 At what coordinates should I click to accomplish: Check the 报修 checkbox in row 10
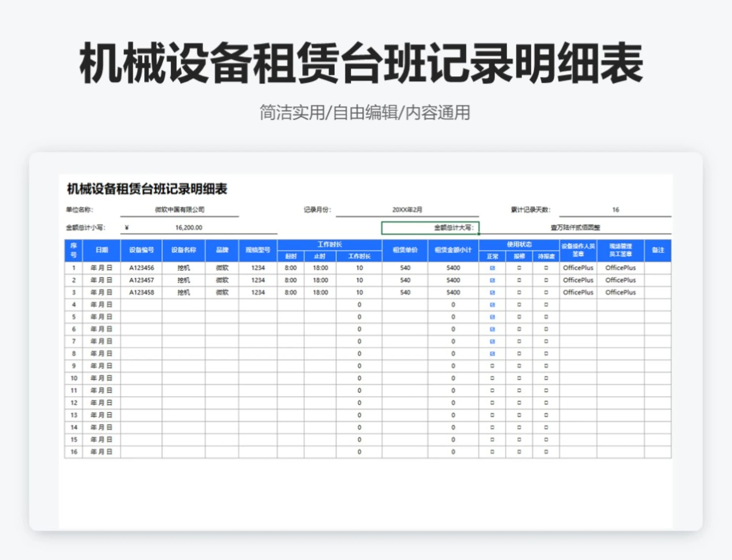[x=519, y=378]
